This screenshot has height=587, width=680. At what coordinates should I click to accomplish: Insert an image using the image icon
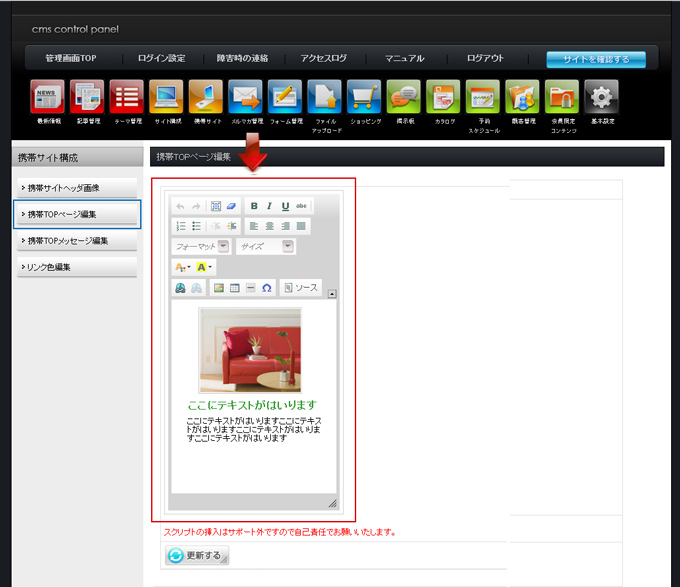[218, 288]
